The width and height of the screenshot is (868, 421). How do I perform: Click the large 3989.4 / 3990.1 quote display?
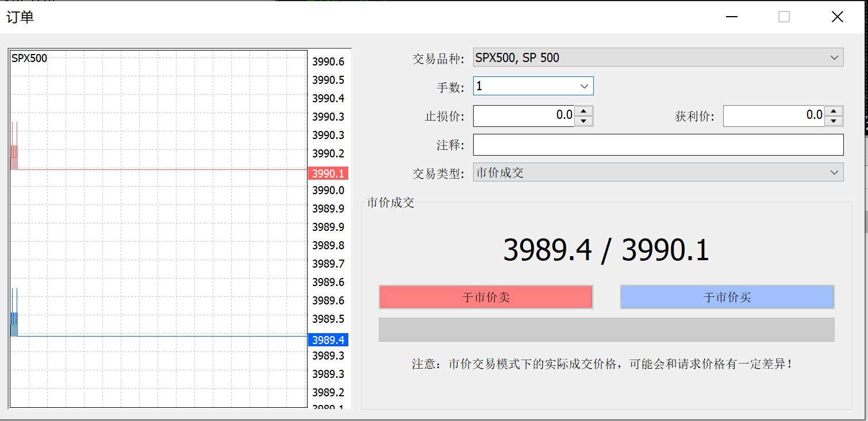click(x=606, y=249)
